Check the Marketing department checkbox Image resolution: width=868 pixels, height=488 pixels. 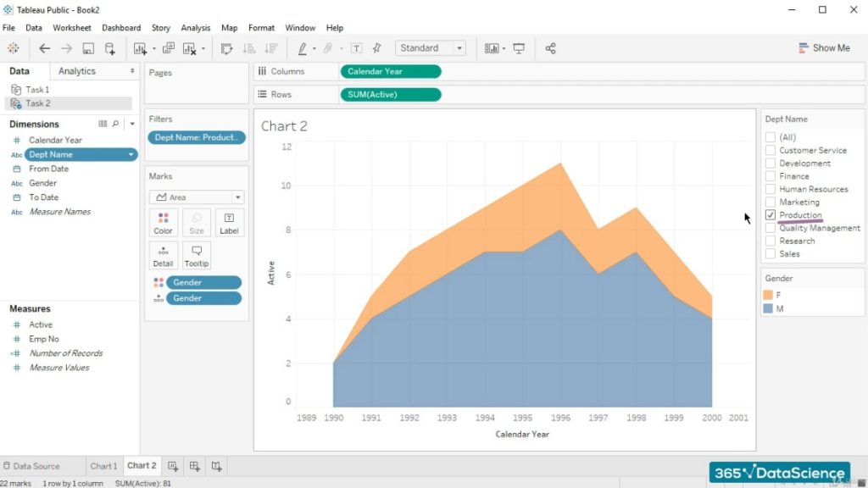(x=770, y=202)
